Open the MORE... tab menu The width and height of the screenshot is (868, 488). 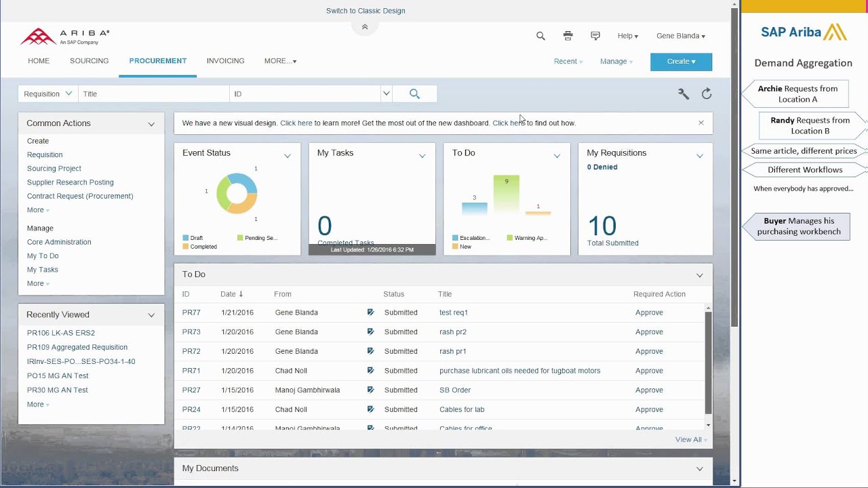click(280, 61)
